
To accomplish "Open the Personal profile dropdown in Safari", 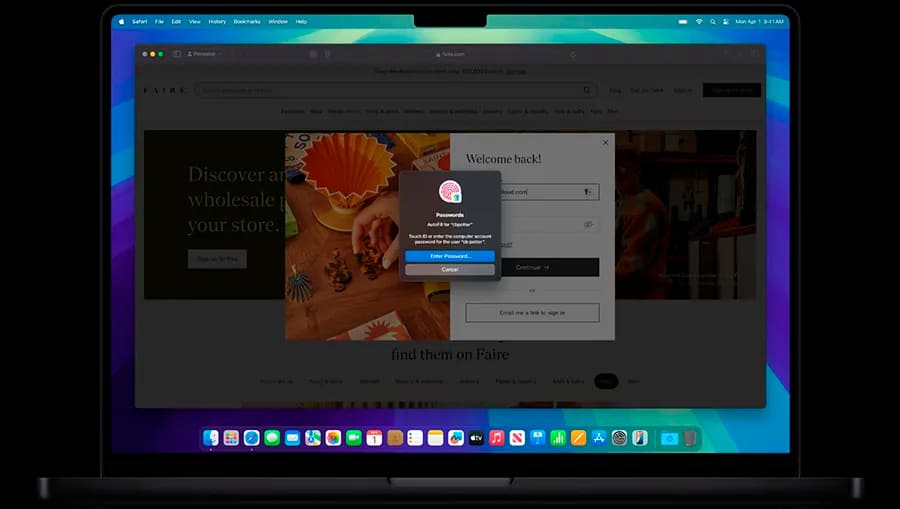I will (x=204, y=54).
